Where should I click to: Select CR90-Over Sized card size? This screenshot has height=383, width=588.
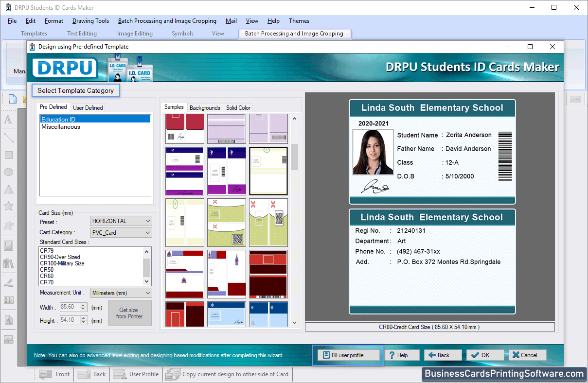point(91,257)
